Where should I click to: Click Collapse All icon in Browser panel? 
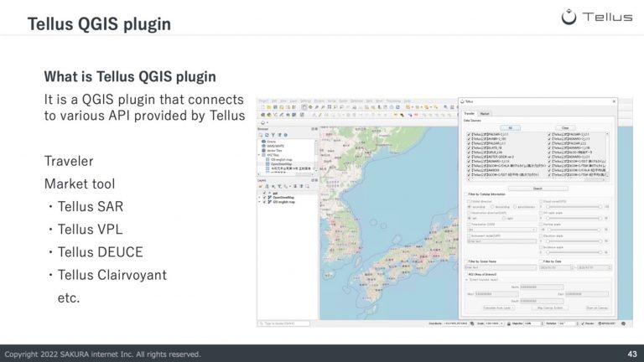279,135
